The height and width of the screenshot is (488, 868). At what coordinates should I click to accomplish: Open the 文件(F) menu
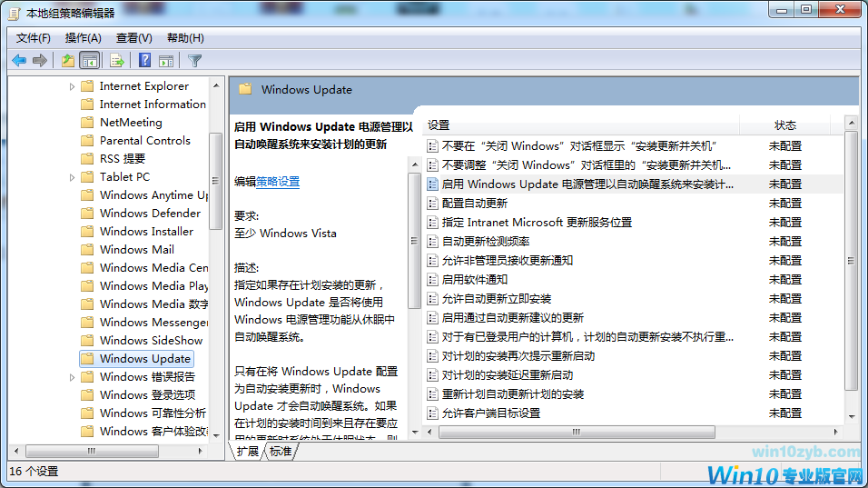[x=34, y=38]
